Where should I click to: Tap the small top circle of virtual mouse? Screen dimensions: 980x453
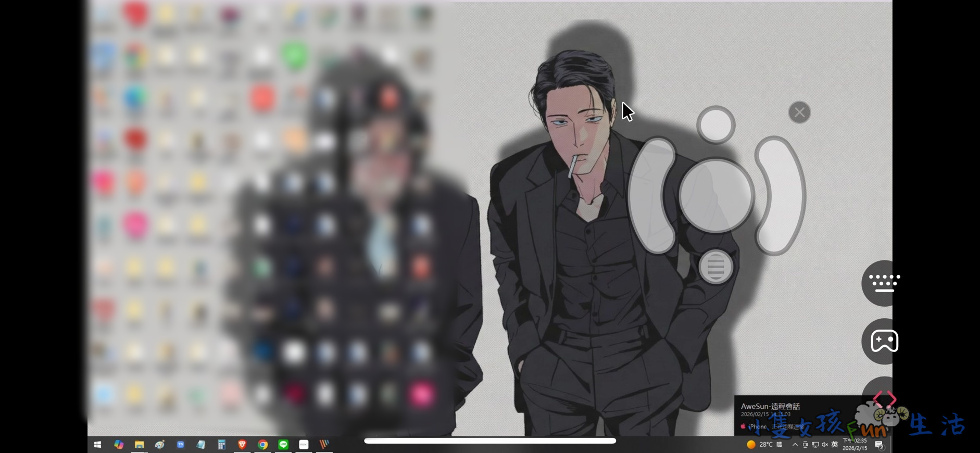click(x=715, y=124)
